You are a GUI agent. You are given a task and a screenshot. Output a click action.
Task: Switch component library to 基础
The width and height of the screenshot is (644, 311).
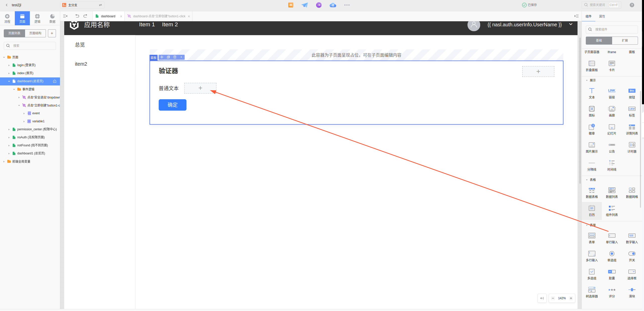(599, 40)
